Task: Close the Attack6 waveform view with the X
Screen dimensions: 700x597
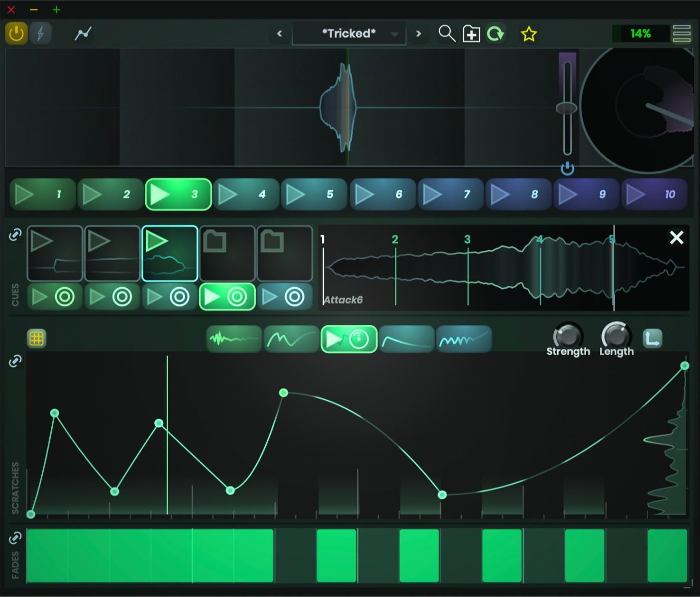Action: click(676, 238)
